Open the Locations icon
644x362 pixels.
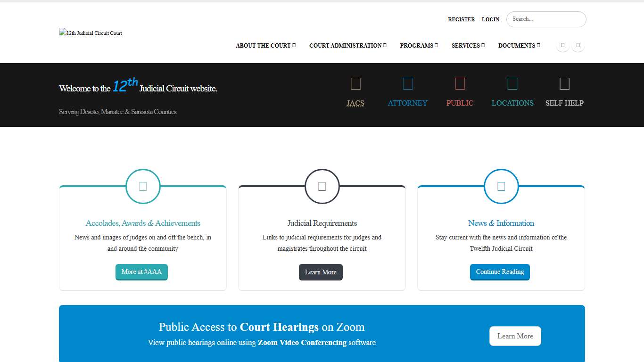click(512, 83)
